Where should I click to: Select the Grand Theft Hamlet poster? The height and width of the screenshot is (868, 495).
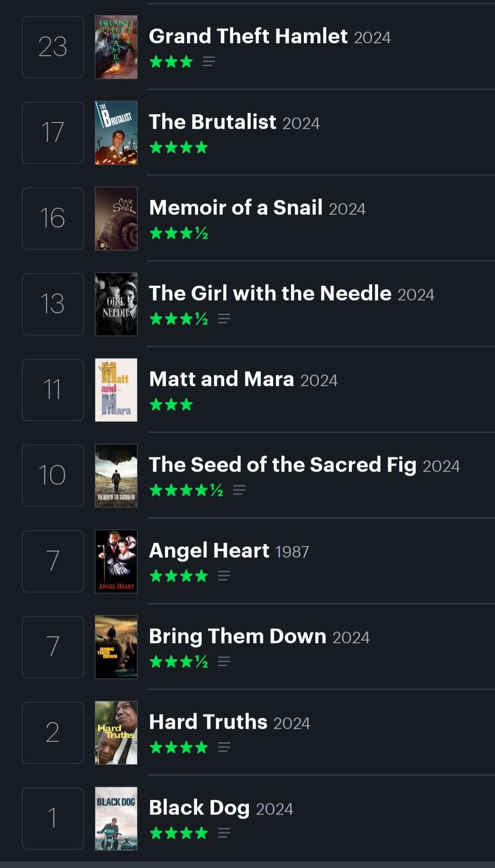pos(116,47)
